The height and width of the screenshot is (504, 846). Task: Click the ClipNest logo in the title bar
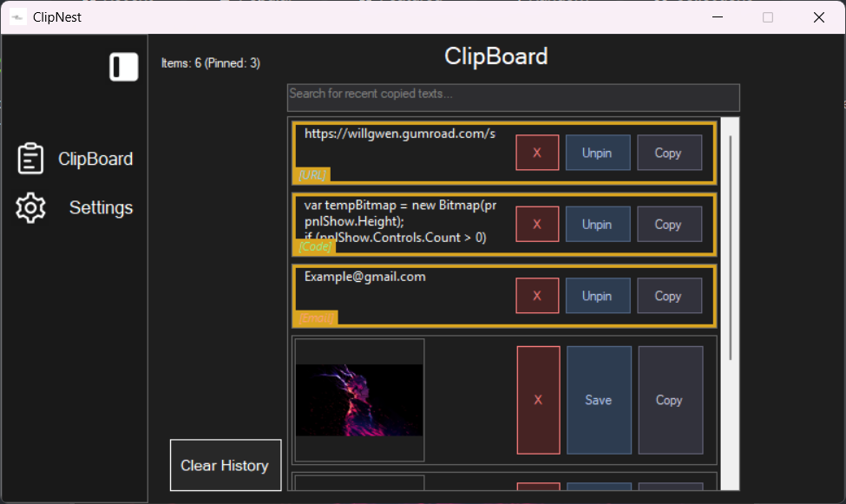(17, 16)
